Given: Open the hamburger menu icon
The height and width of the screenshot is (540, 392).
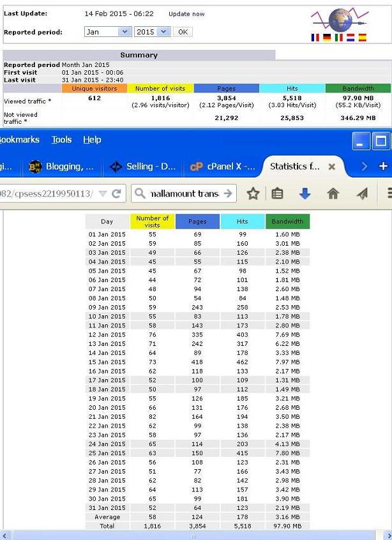Looking at the screenshot, I should [x=389, y=193].
